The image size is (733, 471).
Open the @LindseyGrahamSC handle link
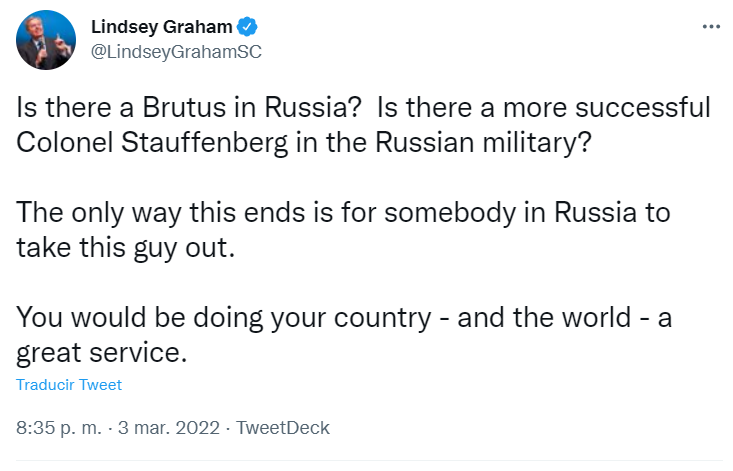176,52
